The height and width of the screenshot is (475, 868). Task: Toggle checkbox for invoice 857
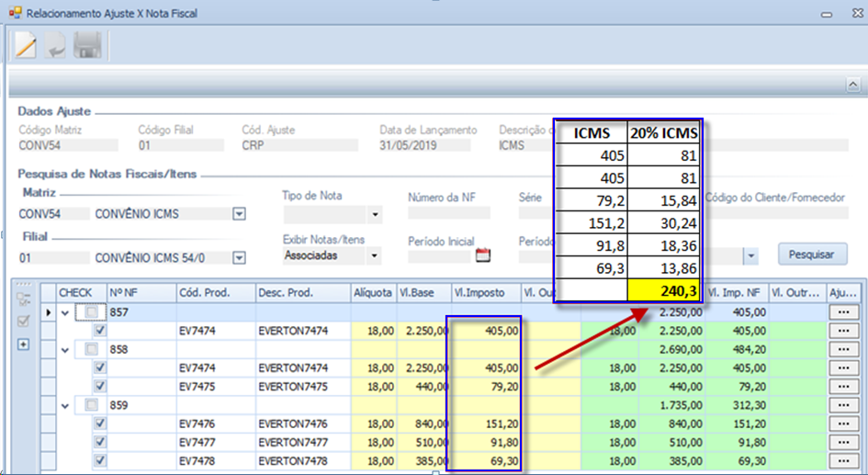[92, 312]
